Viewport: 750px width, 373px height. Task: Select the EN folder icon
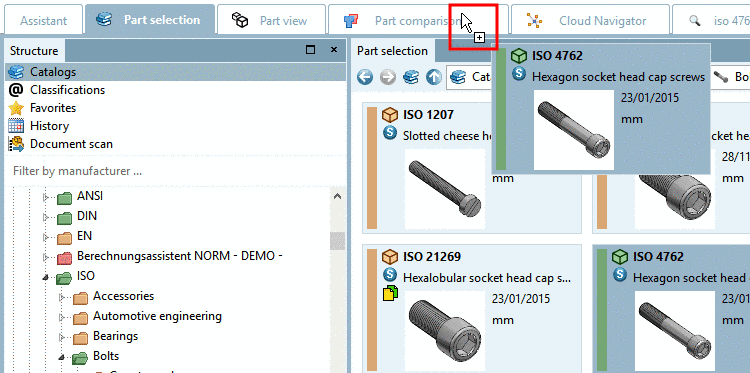64,237
